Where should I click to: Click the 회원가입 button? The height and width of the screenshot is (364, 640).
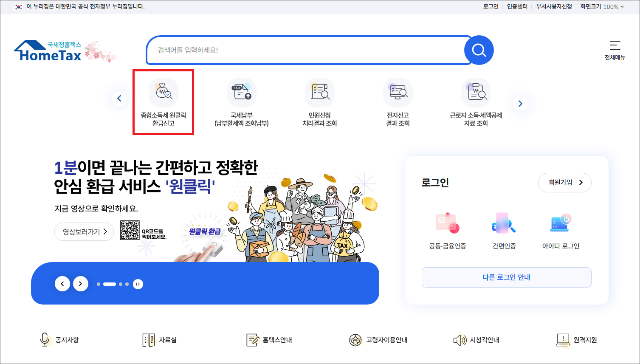[565, 182]
